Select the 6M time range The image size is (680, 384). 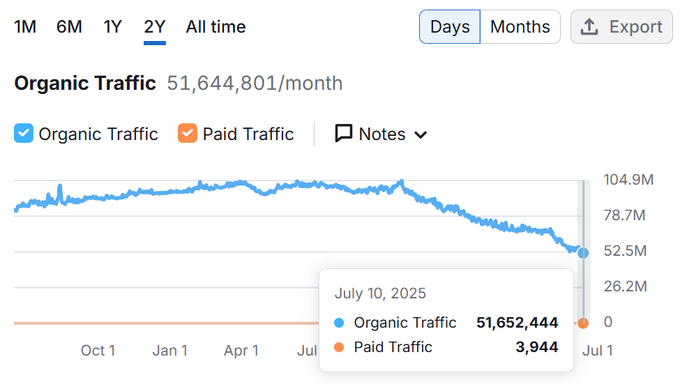point(69,27)
